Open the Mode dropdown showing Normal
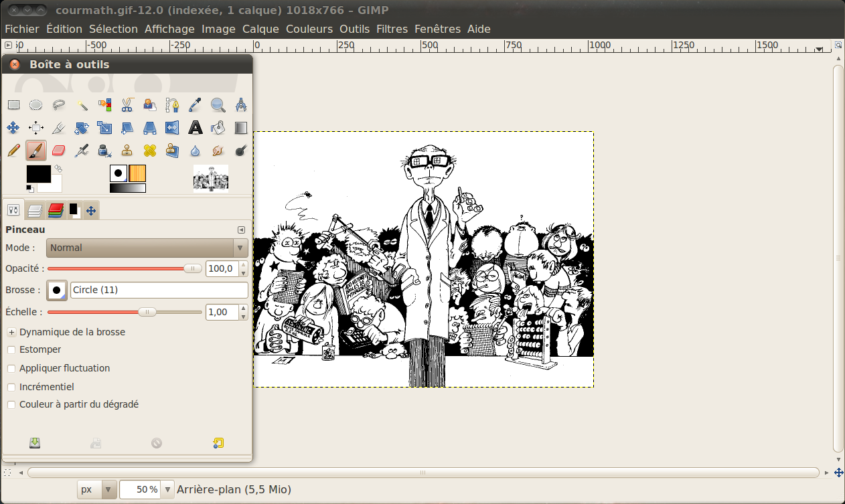This screenshot has width=845, height=504. coord(147,248)
